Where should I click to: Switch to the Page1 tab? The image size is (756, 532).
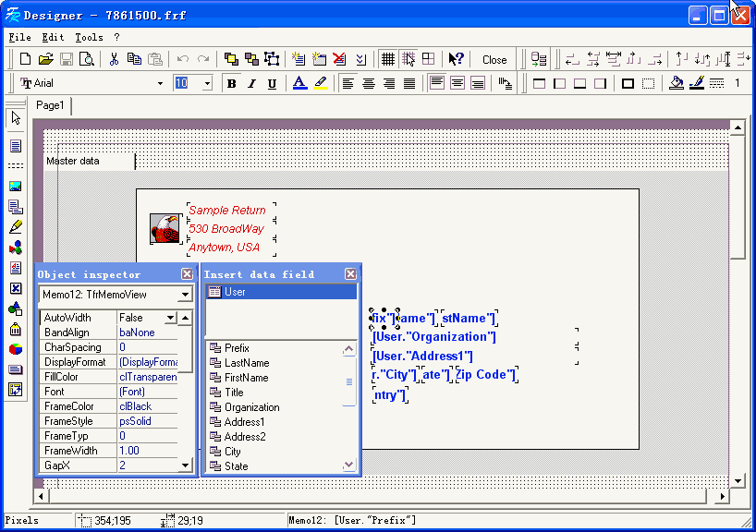pos(50,105)
